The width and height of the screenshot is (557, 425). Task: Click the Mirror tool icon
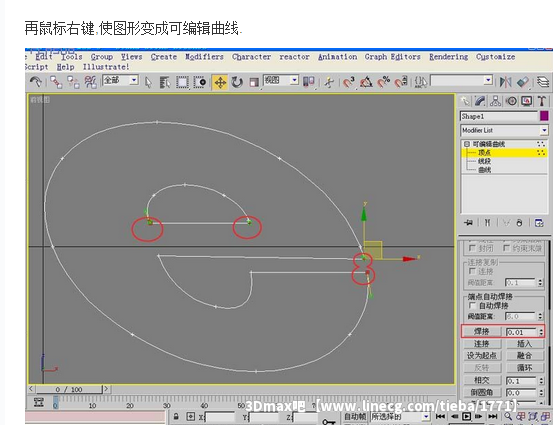505,82
